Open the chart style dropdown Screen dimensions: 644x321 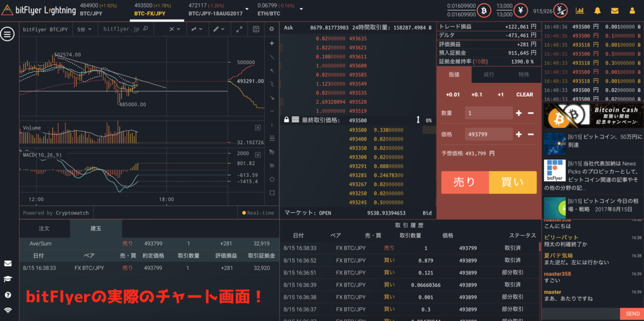pos(196,29)
